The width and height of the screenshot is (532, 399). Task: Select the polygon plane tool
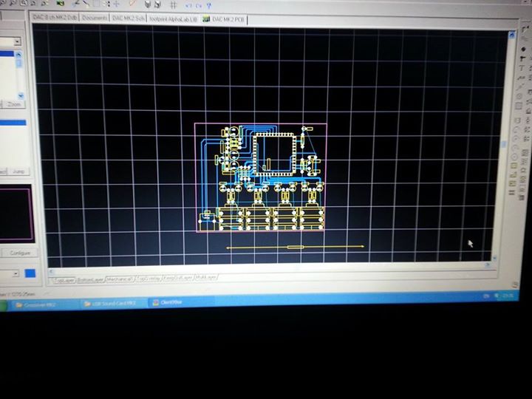(x=513, y=174)
